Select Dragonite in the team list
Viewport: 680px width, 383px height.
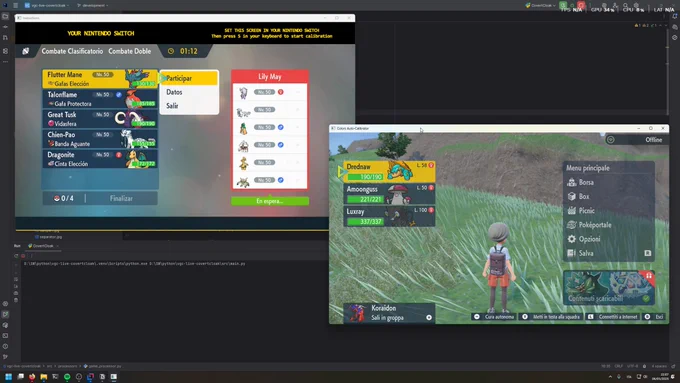100,159
